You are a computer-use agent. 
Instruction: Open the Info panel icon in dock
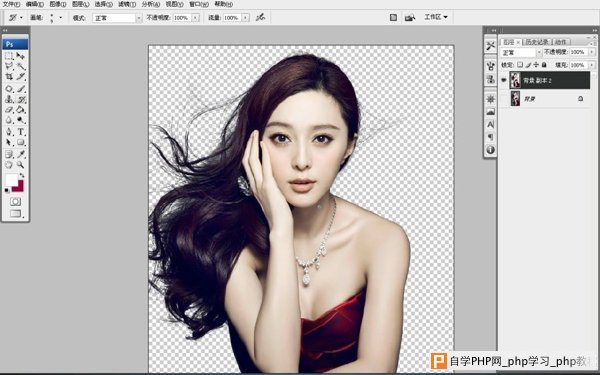click(491, 150)
